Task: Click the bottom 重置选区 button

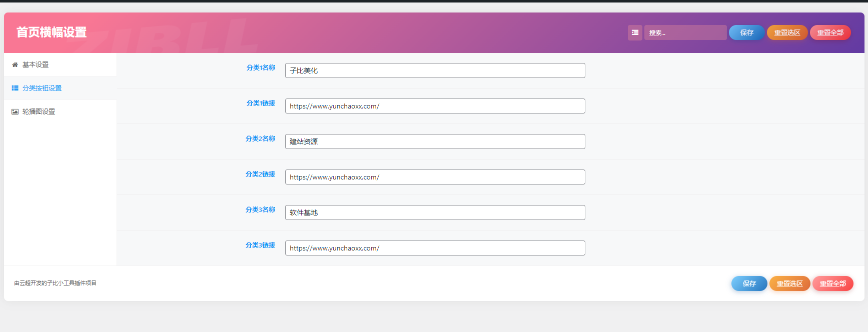Action: (789, 283)
